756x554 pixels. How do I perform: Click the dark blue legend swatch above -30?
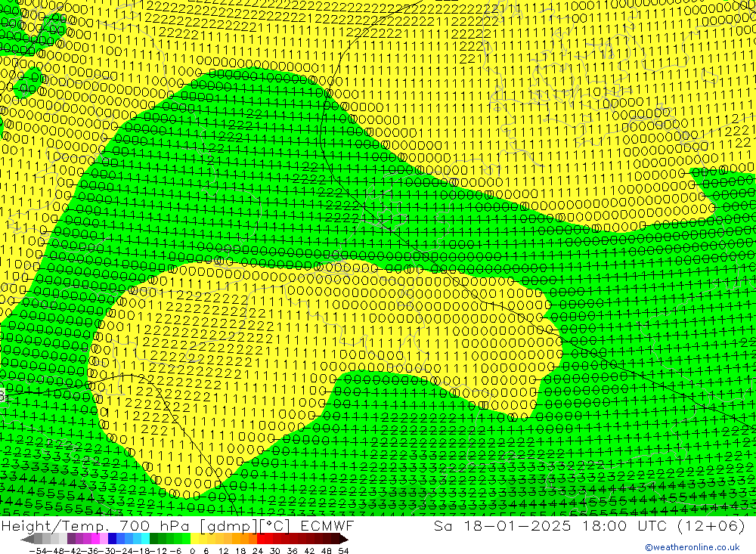pos(112,539)
